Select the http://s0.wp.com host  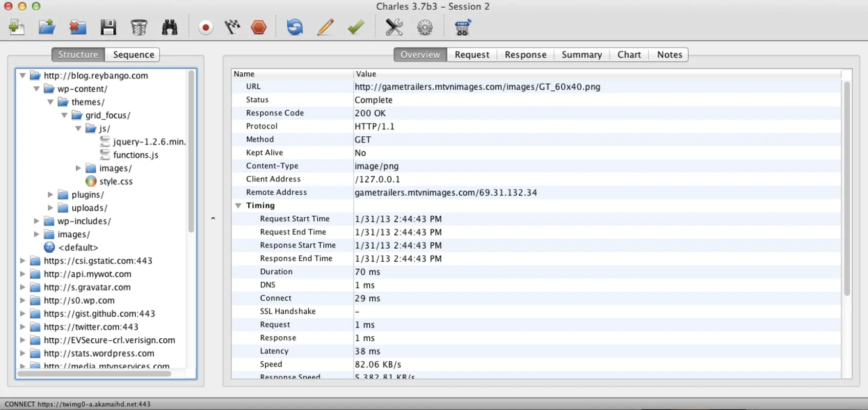point(79,301)
